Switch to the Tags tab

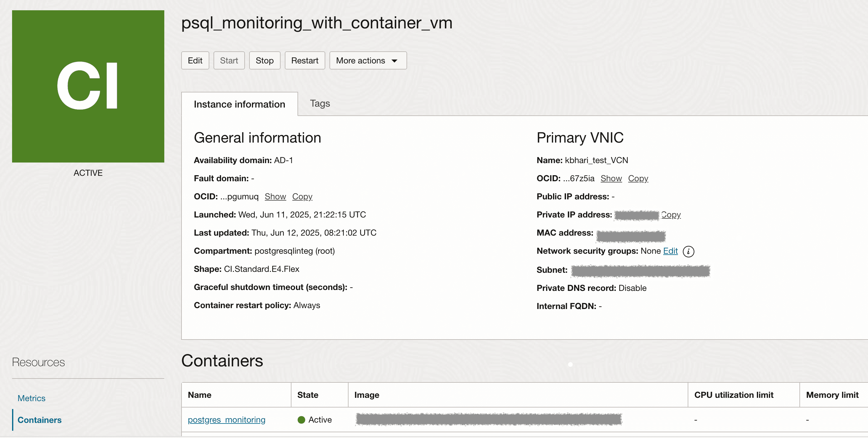(x=320, y=103)
